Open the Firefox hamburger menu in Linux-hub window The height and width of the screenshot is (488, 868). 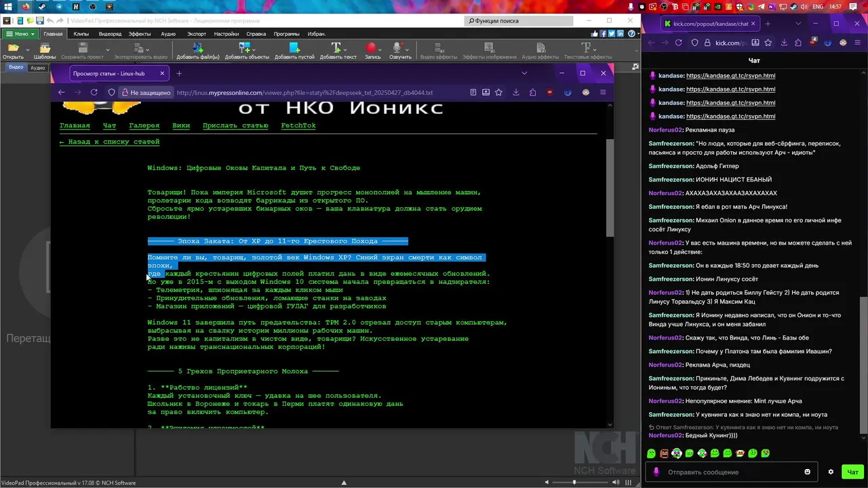tap(602, 92)
